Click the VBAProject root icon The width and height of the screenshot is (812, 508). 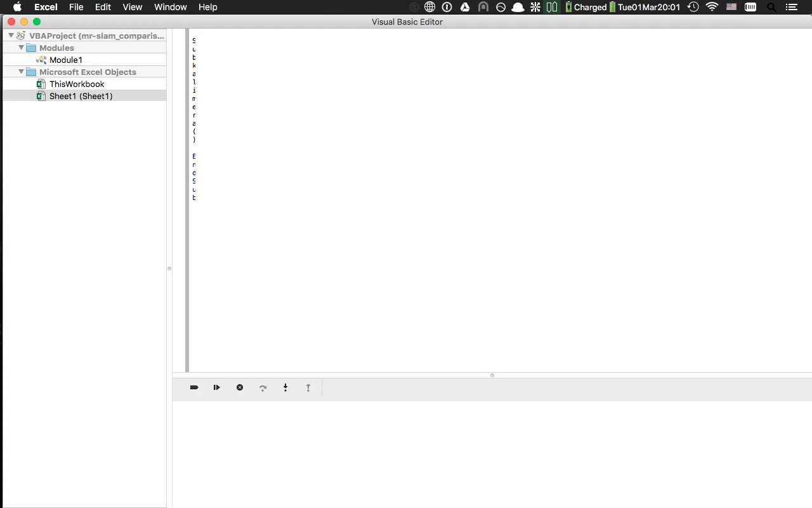pyautogui.click(x=22, y=36)
